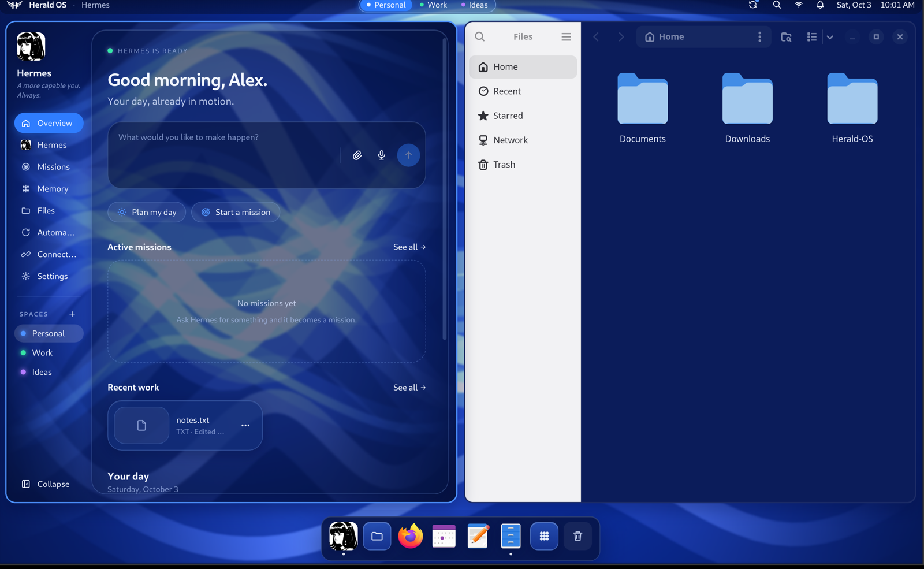
Task: Open Calendar from the dock
Action: coord(444,536)
